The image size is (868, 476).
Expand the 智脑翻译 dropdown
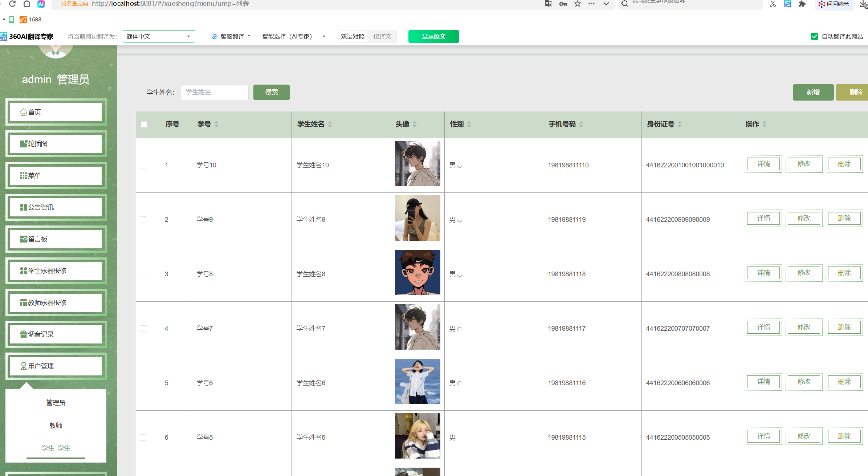(x=231, y=36)
